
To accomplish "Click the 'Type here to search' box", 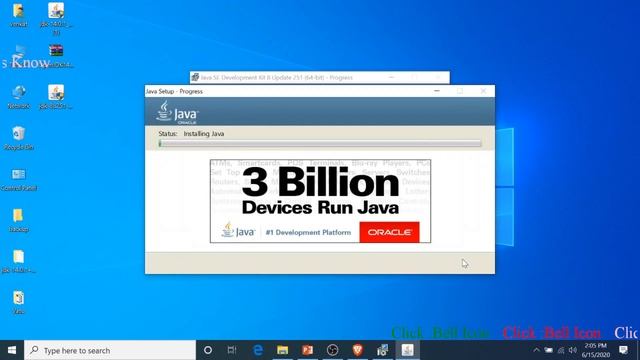I will point(110,350).
